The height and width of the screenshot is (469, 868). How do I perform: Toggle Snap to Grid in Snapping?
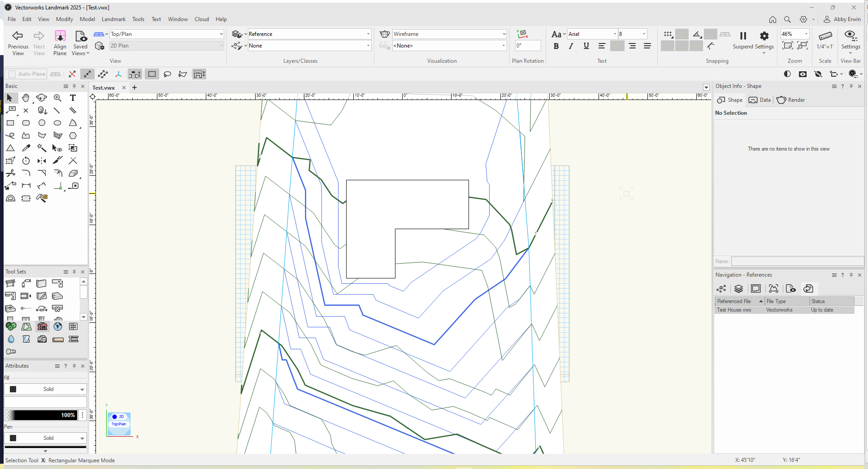tap(668, 34)
